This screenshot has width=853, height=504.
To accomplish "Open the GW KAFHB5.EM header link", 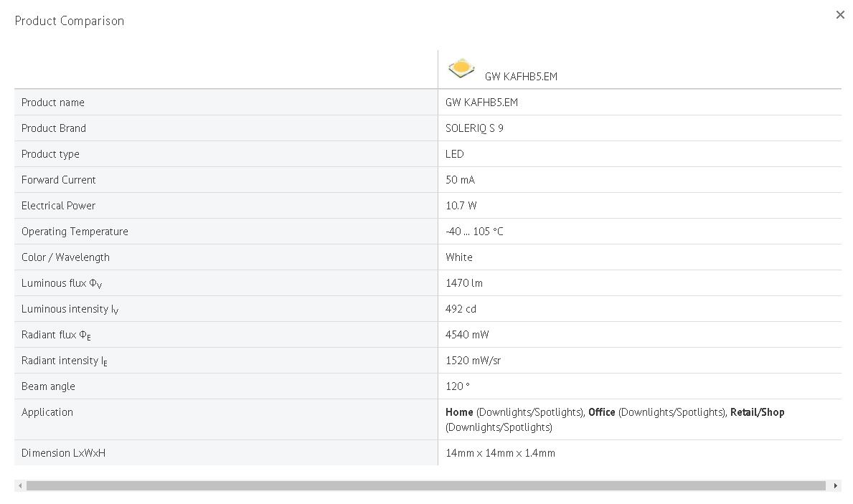I will [521, 77].
